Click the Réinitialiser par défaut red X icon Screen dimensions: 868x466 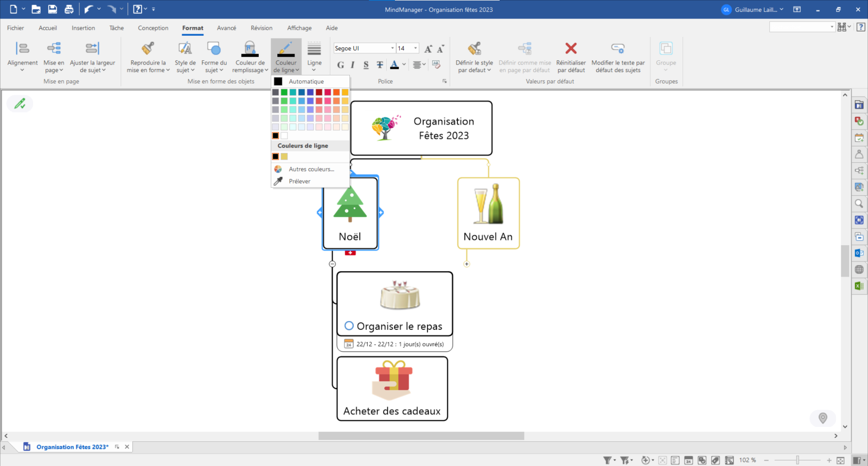point(571,49)
